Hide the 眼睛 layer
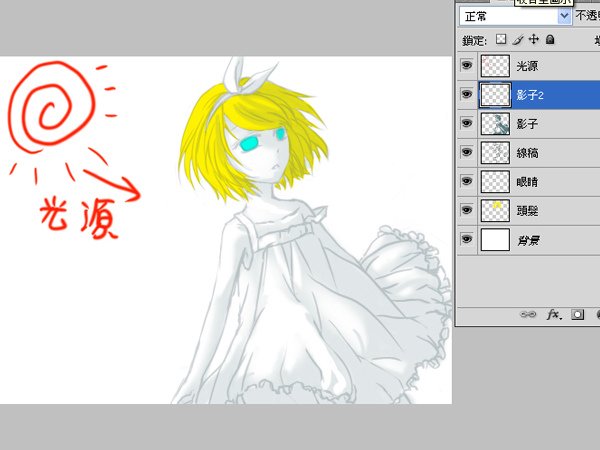This screenshot has width=600, height=450. click(x=467, y=181)
